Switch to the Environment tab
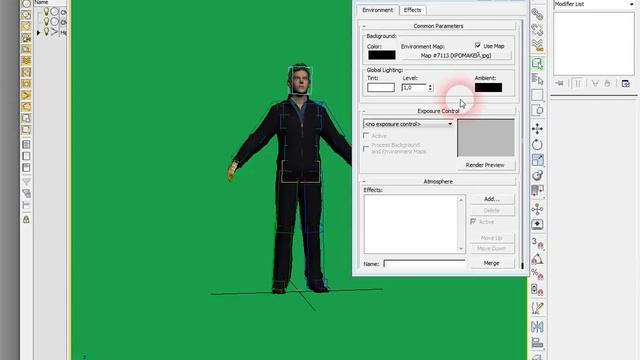Viewport: 640px width, 360px height. [378, 10]
